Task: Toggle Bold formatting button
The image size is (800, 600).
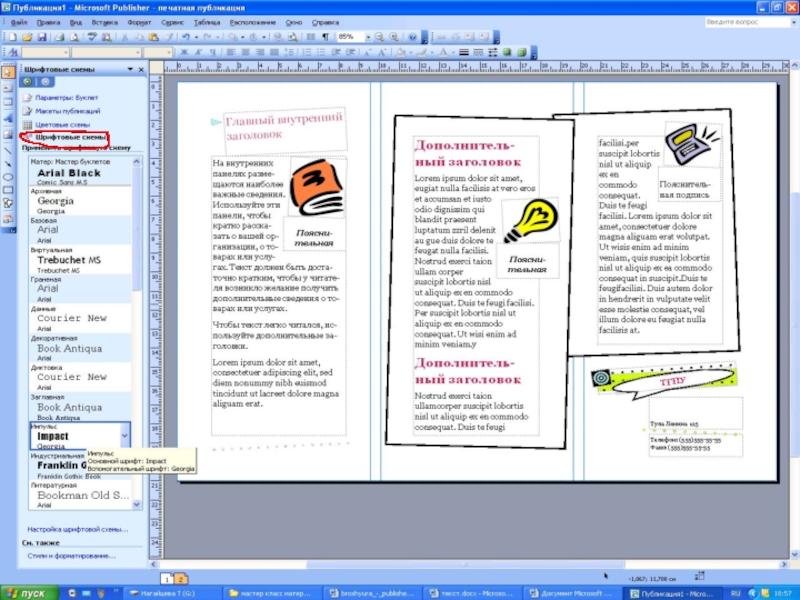Action: (181, 52)
